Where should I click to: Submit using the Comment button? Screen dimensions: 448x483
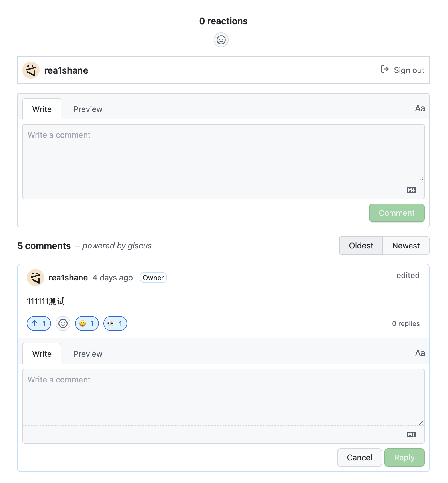(396, 213)
